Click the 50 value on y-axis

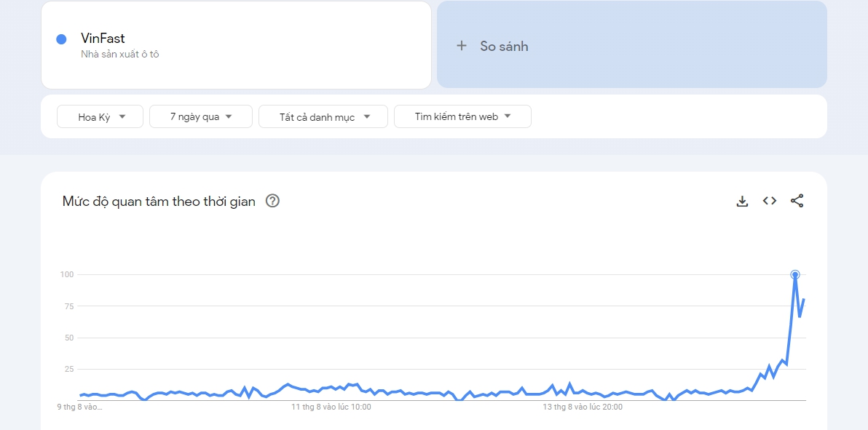(68, 338)
